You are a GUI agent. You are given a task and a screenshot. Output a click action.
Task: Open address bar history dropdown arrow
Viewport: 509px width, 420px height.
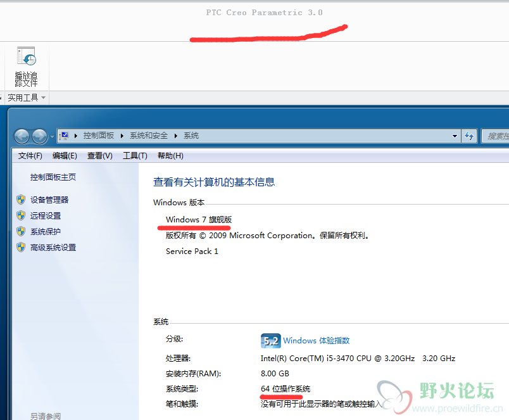[455, 136]
